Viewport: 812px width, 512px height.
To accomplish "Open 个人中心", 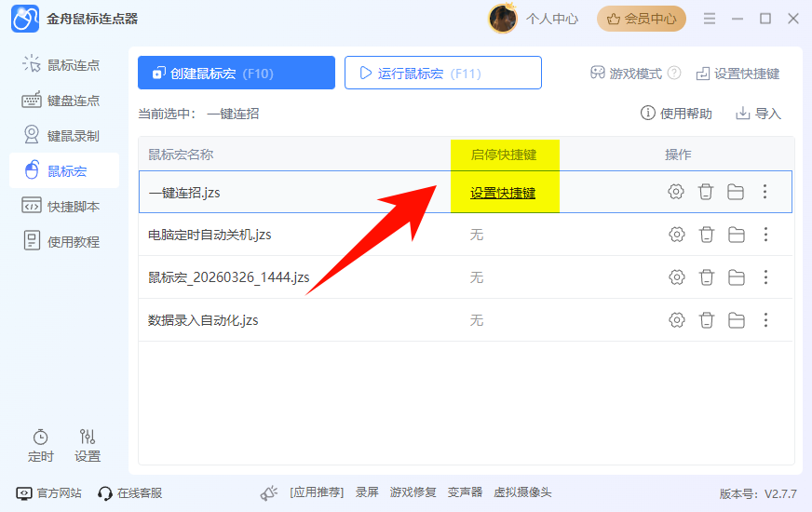I will click(x=552, y=20).
